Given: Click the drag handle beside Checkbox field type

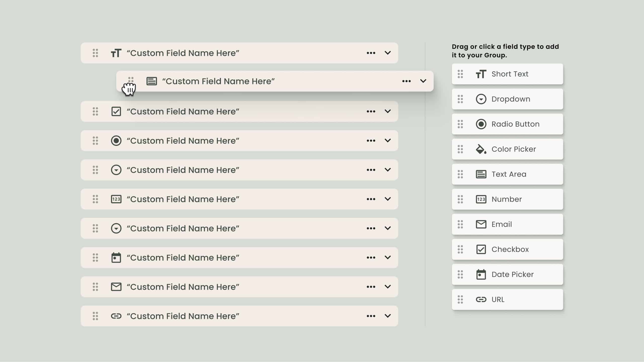Looking at the screenshot, I should tap(460, 249).
